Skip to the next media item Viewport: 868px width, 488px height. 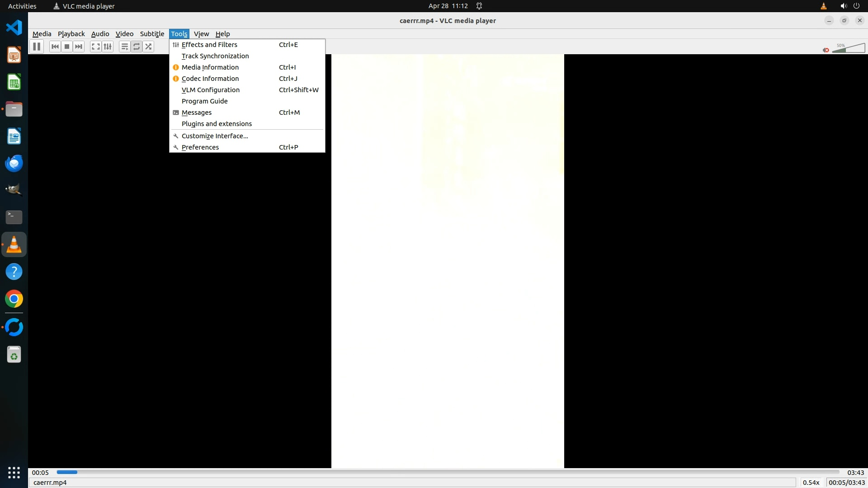click(79, 47)
